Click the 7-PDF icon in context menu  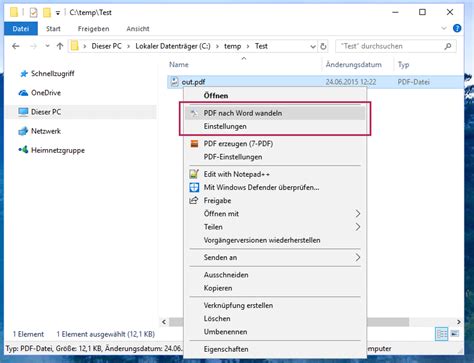(x=194, y=144)
